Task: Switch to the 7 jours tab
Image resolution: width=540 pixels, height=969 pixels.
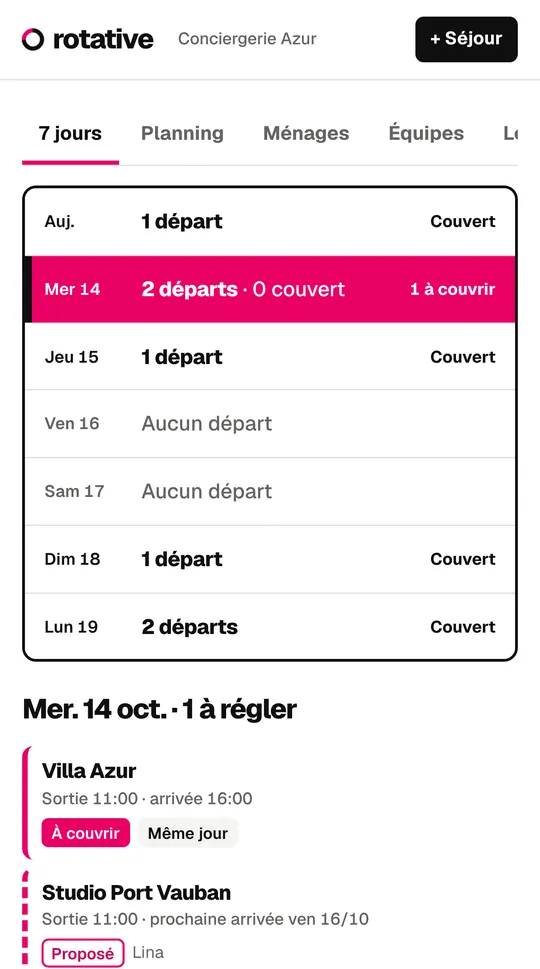Action: [x=70, y=133]
